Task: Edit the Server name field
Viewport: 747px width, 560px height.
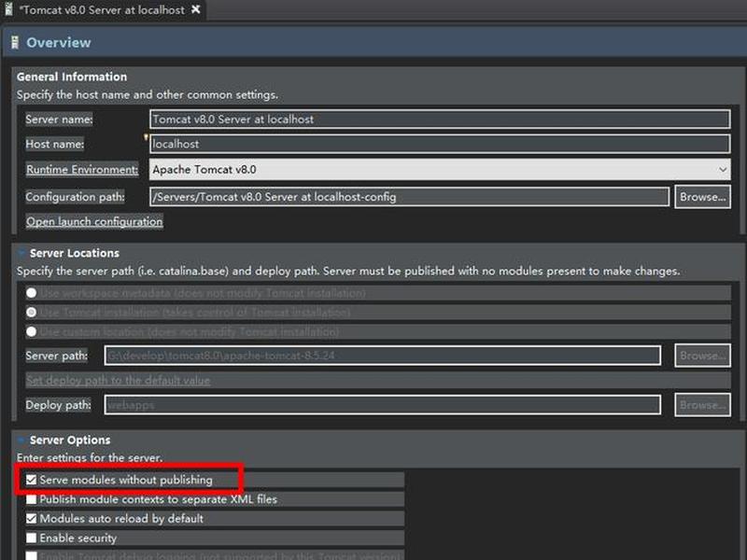Action: pyautogui.click(x=440, y=119)
